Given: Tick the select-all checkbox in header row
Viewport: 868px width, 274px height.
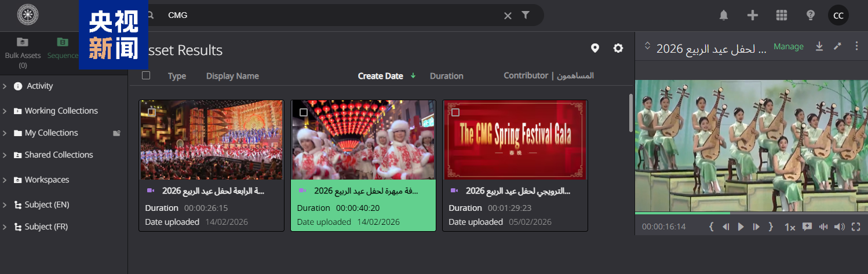Looking at the screenshot, I should [x=146, y=75].
